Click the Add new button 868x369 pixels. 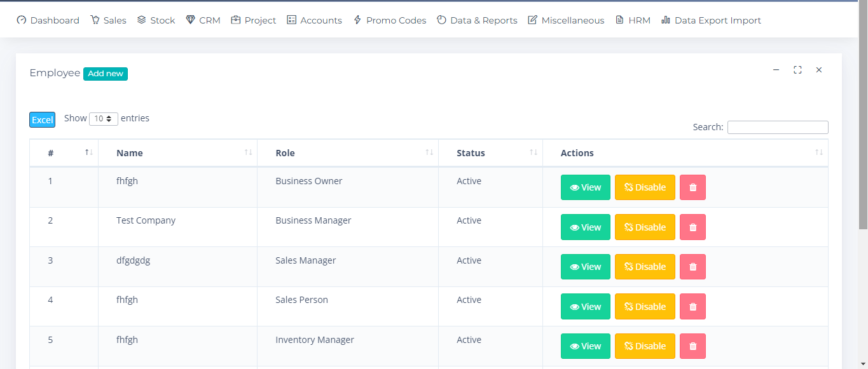click(105, 74)
